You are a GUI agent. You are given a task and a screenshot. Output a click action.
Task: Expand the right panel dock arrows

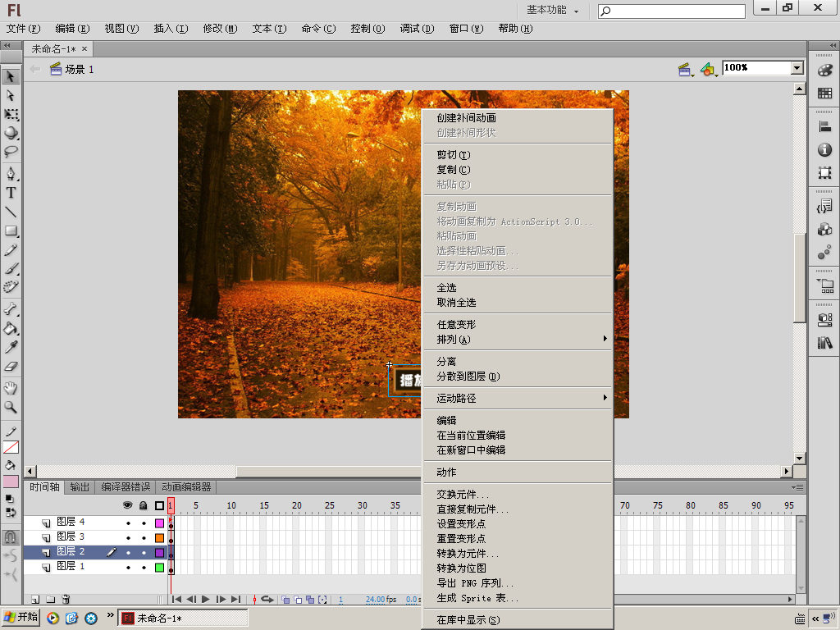click(833, 46)
